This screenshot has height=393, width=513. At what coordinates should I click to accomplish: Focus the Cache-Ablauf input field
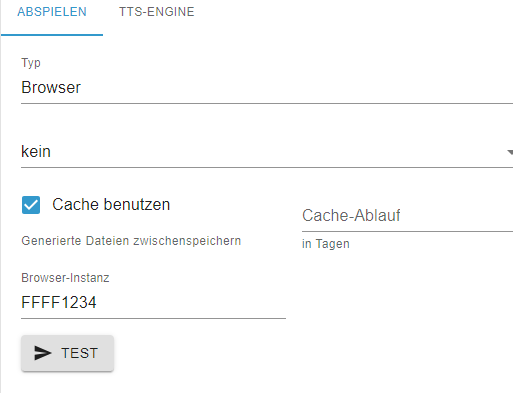407,216
